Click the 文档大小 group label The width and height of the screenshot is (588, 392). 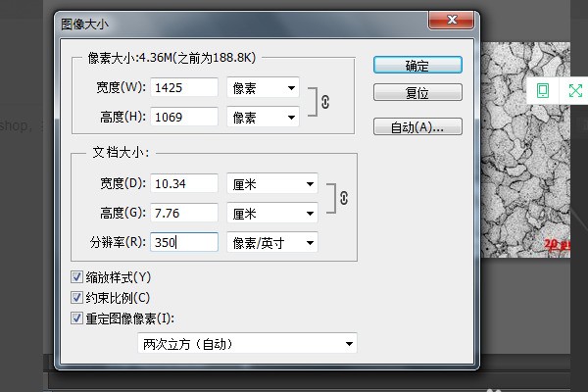121,152
